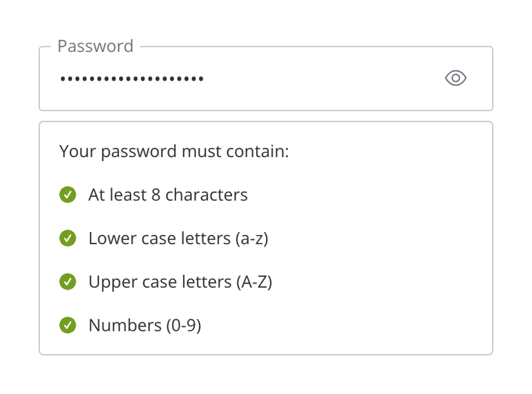The height and width of the screenshot is (394, 532).
Task: Reveal the password with the eye icon
Action: [x=456, y=79]
